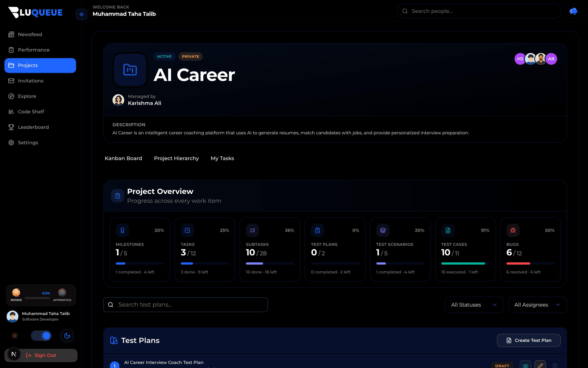This screenshot has height=368, width=588.
Task: Focus the Search people field
Action: 479,11
